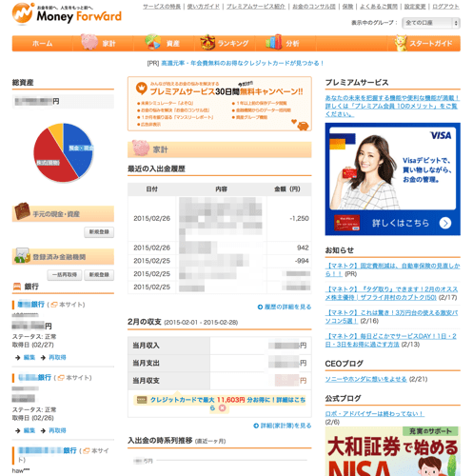Open the premium member 10 merits link

click(392, 106)
